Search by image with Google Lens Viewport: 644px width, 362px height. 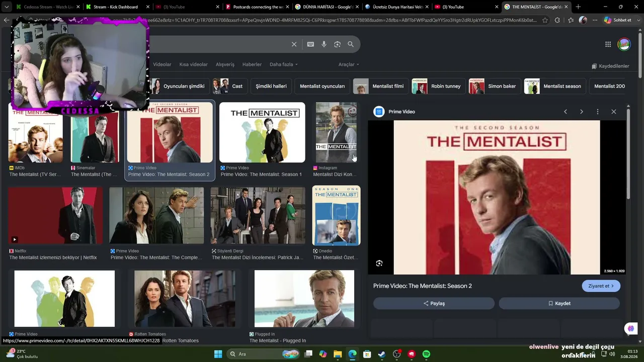[337, 44]
